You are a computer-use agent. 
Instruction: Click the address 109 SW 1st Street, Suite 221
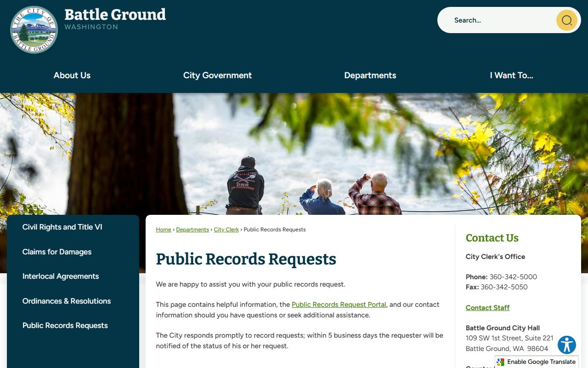point(509,338)
